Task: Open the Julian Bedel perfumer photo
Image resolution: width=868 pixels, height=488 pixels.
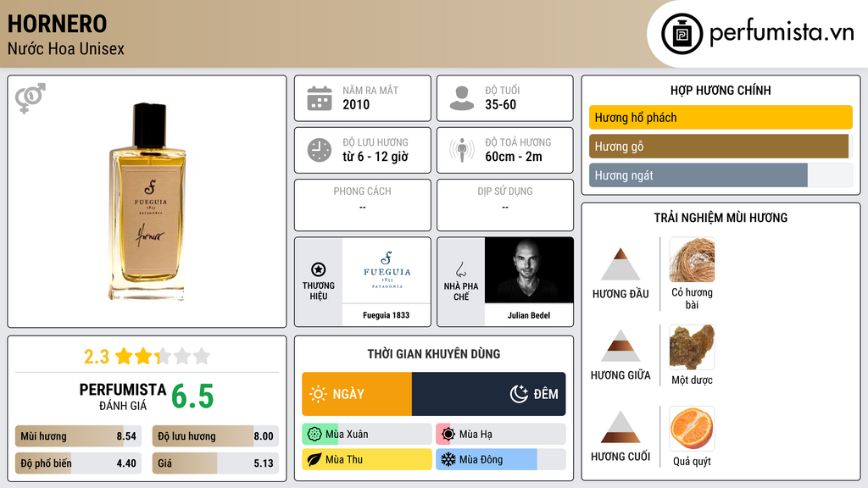Action: coord(529,270)
